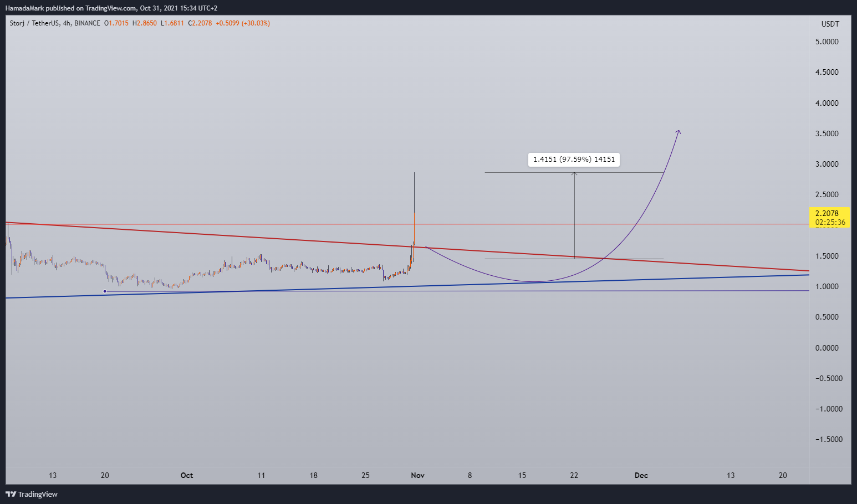Click the open value O1.7015
The height and width of the screenshot is (504, 857).
[x=116, y=23]
